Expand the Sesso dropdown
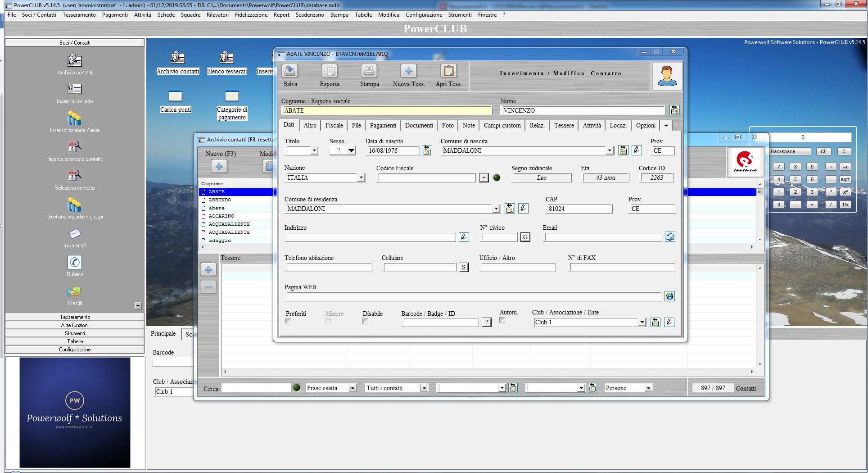868x473 pixels. 351,151
